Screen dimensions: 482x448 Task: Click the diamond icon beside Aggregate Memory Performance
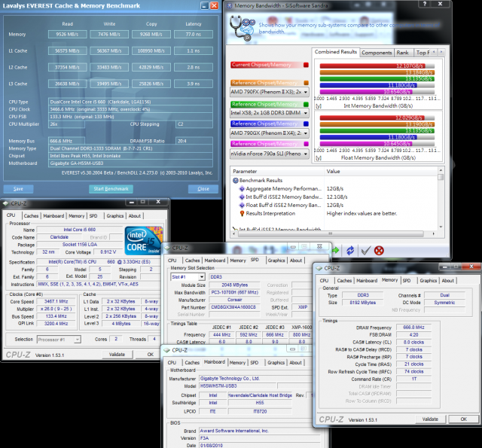click(x=242, y=189)
